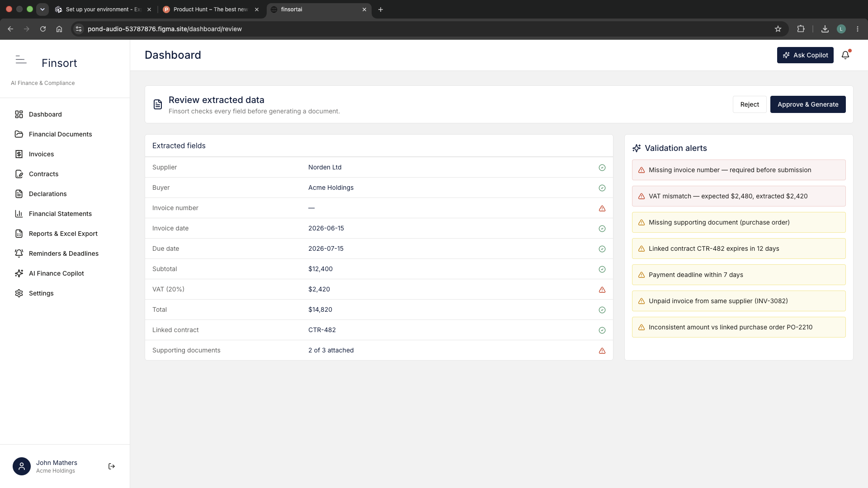Collapse the sidebar with the hamburger menu icon
868x488 pixels.
21,60
